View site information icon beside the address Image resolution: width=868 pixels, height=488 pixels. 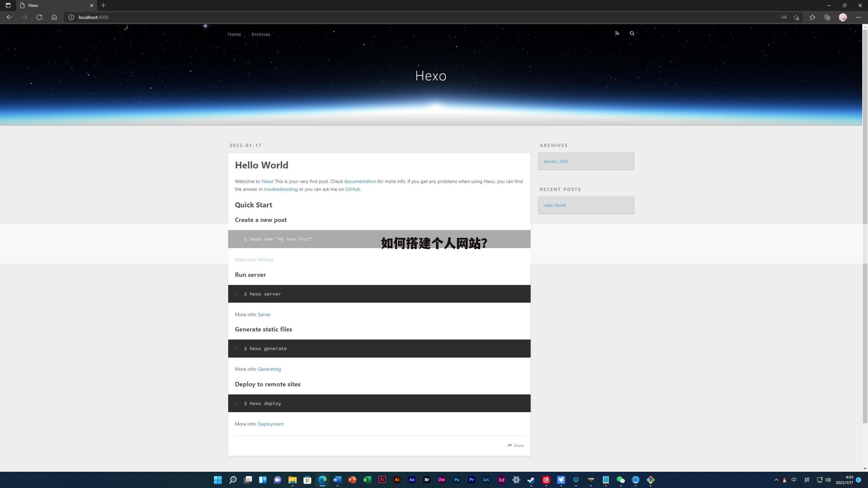click(71, 17)
